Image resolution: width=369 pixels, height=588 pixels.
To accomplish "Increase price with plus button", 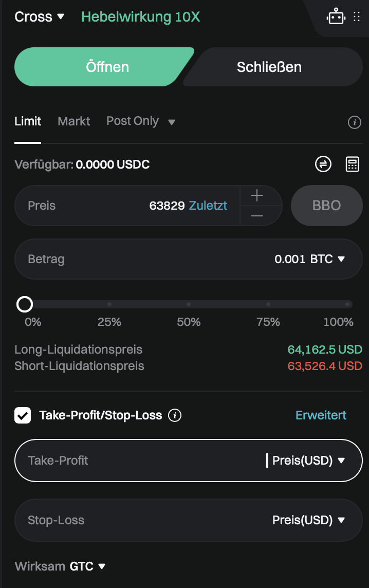I will [257, 195].
